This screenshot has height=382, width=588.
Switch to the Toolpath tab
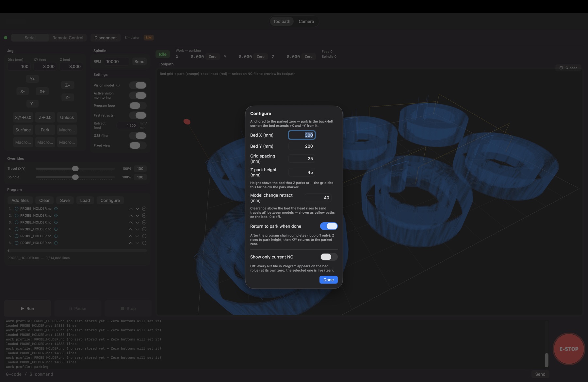coord(282,22)
